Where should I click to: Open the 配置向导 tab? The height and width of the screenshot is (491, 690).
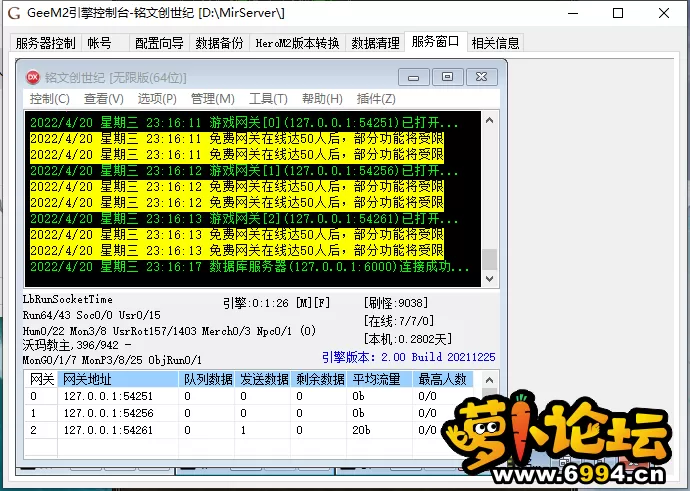click(x=159, y=43)
